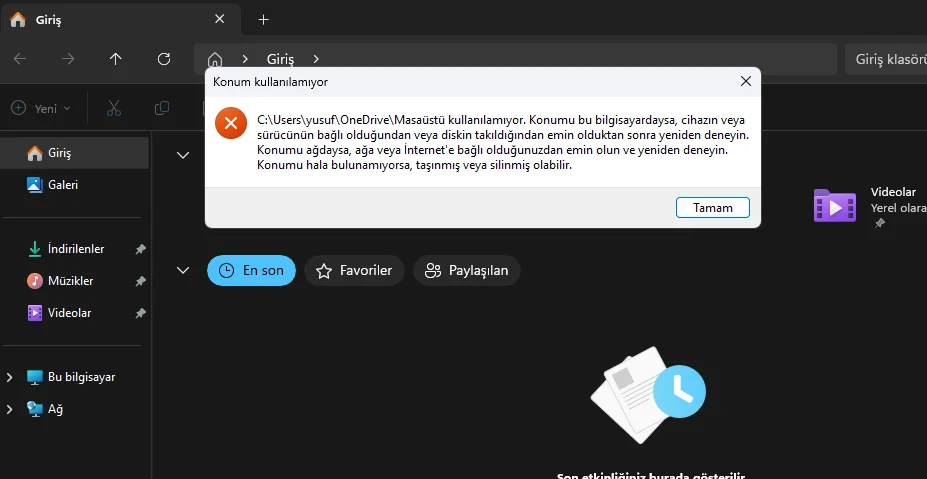Select the Giriş window tab
927x479 pixels.
(120, 20)
